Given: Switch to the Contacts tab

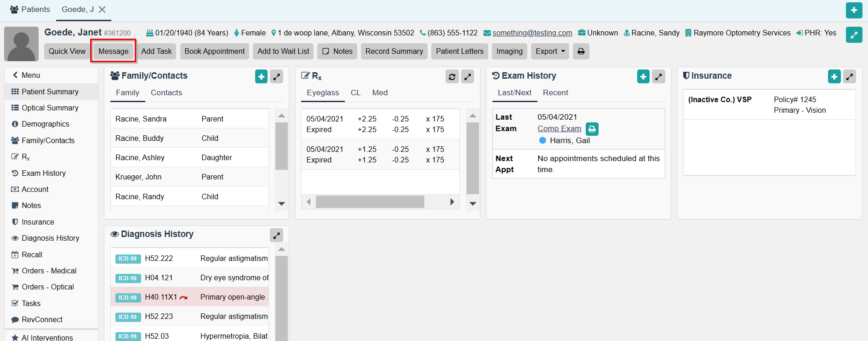Looking at the screenshot, I should (166, 93).
